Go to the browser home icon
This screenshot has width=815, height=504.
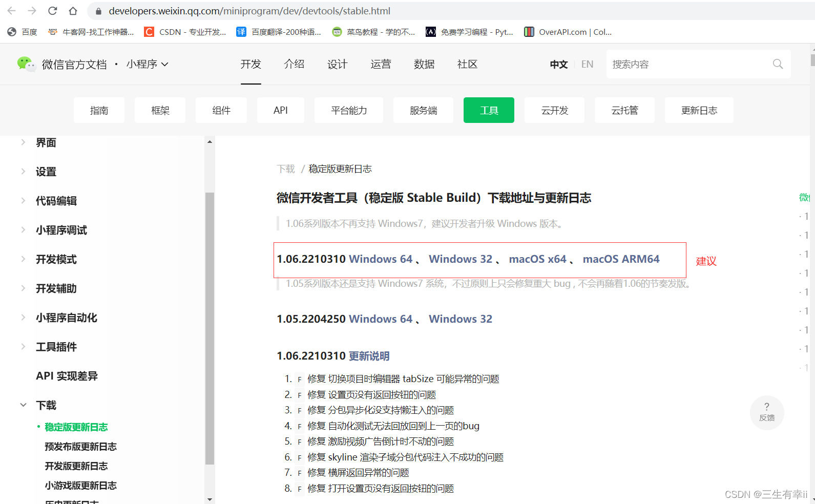click(73, 11)
